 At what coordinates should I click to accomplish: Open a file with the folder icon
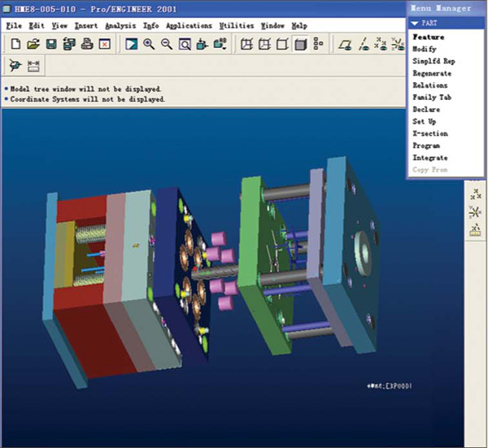(33, 44)
